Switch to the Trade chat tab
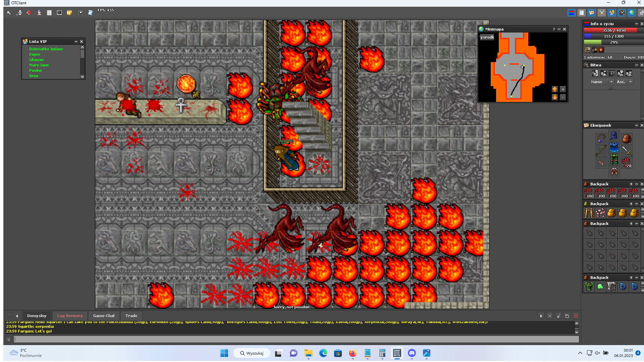644x362 pixels. [131, 316]
